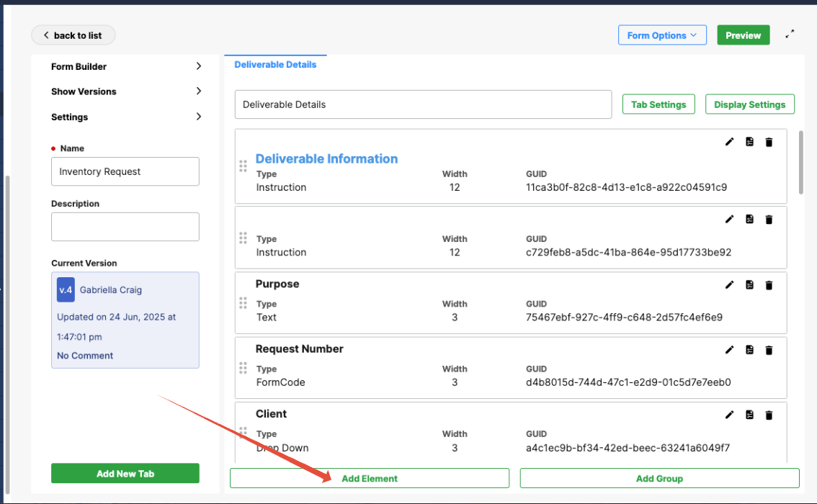
Task: Edit the Purpose element
Action: 729,285
